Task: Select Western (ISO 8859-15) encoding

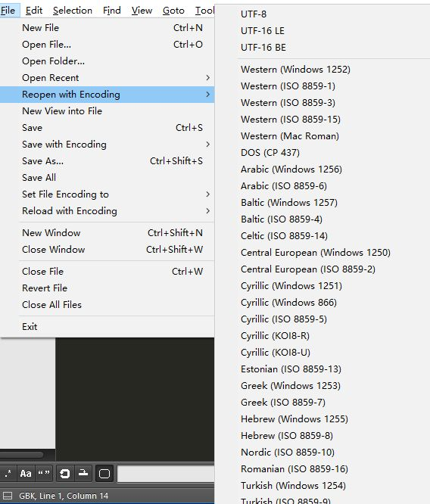Action: tap(322, 120)
